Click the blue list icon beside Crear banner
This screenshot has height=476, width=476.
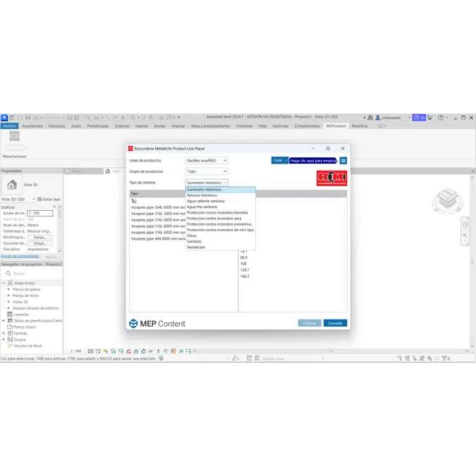coord(343,161)
